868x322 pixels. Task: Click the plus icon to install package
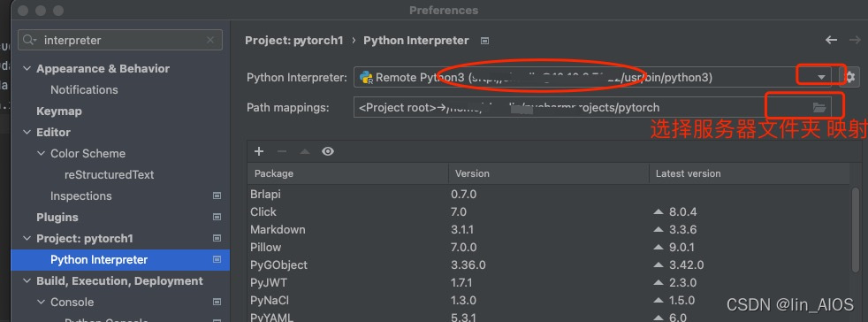click(x=258, y=151)
